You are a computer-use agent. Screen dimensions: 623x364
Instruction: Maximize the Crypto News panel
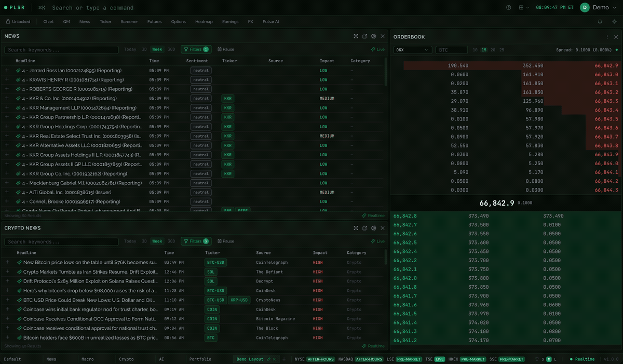coord(356,228)
